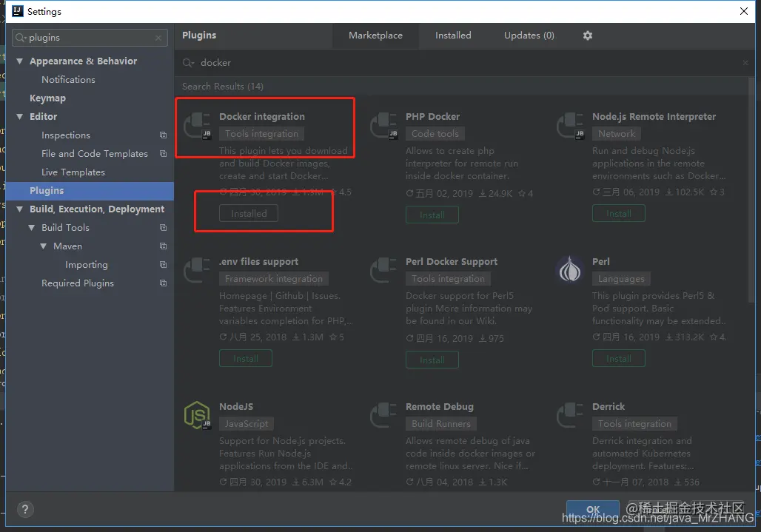
Task: Switch to the Marketplace tab
Action: [x=375, y=36]
